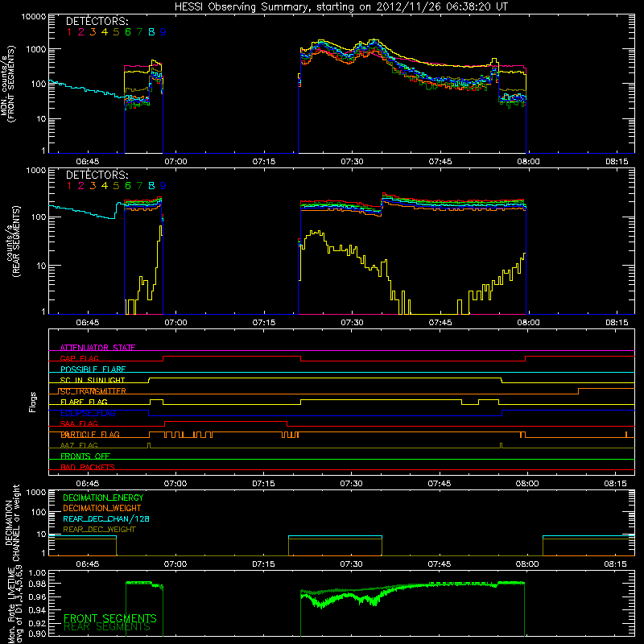Click the counts/s (REAR SEGMENTS) axis title

click(x=13, y=241)
